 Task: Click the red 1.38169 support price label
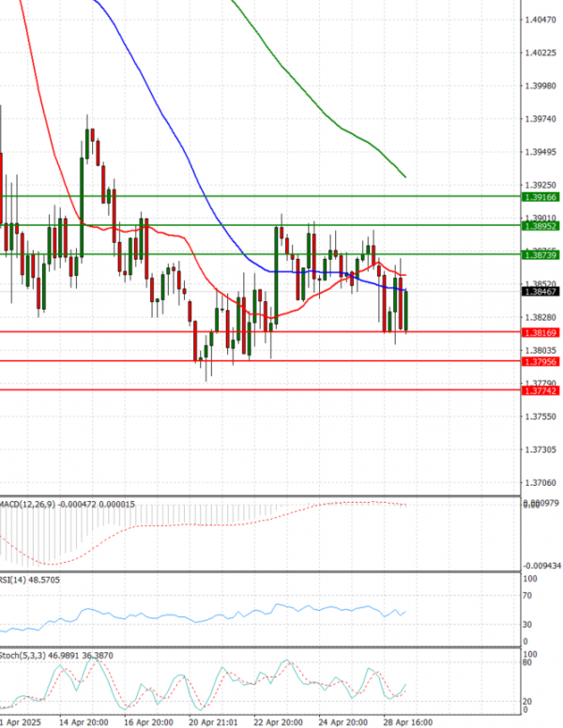[x=540, y=332]
